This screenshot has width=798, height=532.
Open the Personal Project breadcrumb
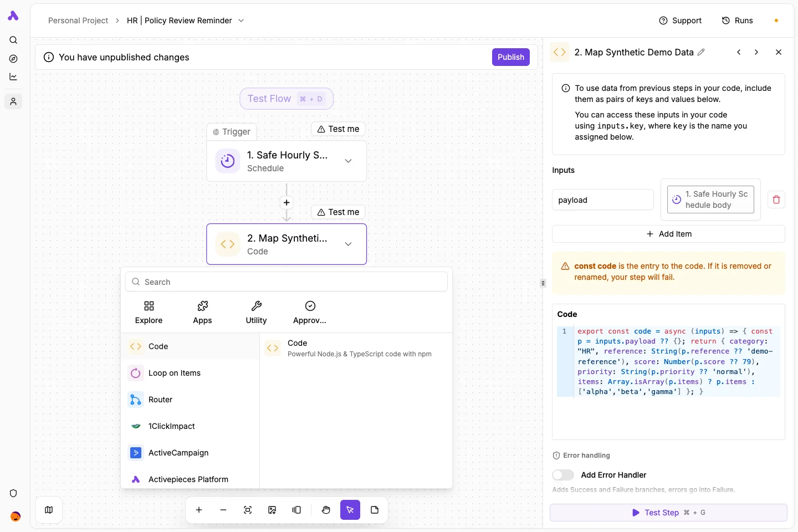(78, 21)
